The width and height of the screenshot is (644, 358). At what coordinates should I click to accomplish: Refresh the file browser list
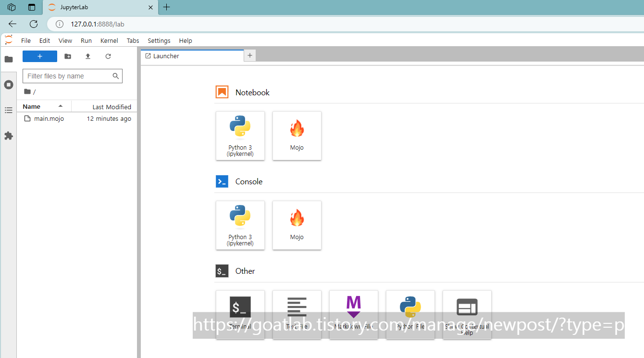click(108, 56)
